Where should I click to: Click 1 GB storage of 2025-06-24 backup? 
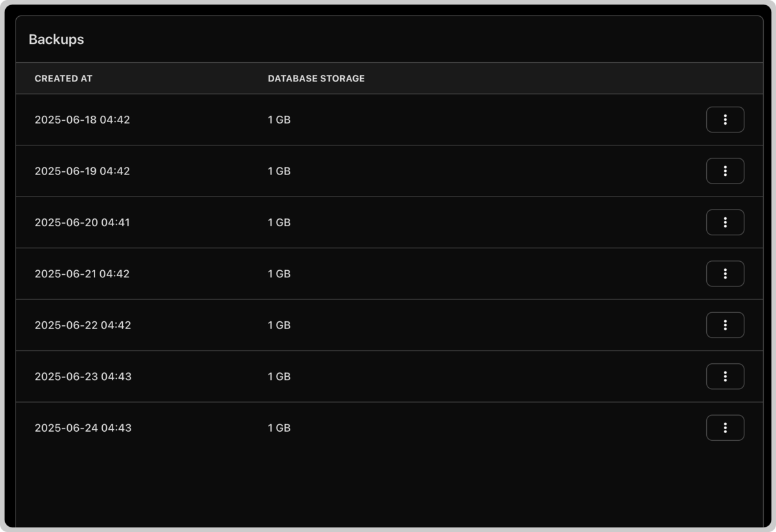click(x=279, y=428)
